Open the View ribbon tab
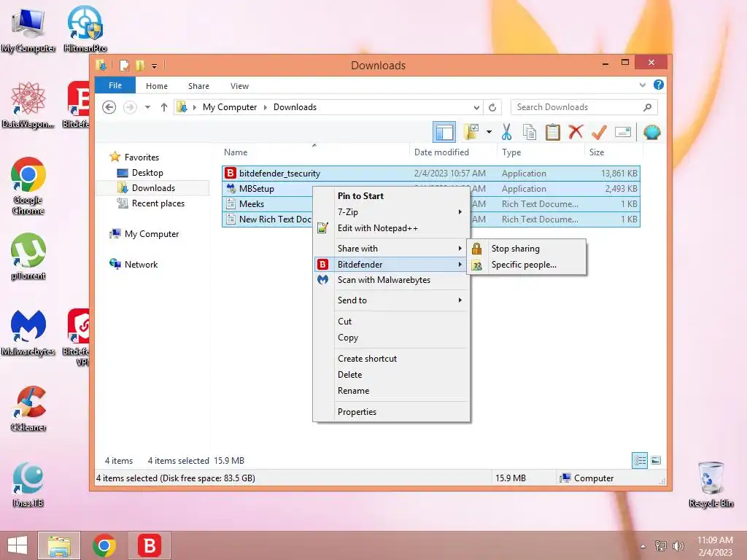 click(x=239, y=86)
